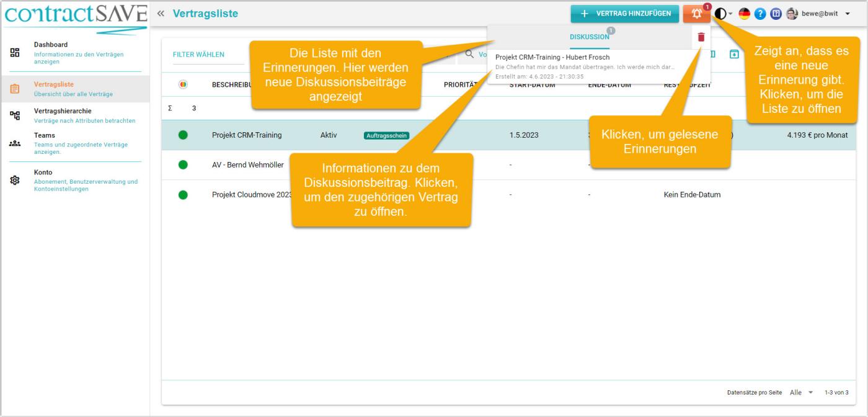The image size is (868, 417).
Task: Switch to the DISKUSSION tab
Action: coord(589,37)
